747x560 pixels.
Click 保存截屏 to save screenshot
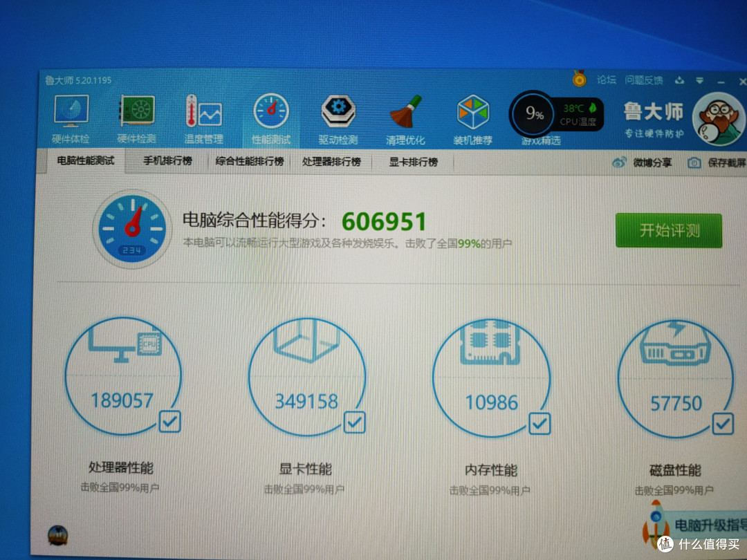pos(726,163)
